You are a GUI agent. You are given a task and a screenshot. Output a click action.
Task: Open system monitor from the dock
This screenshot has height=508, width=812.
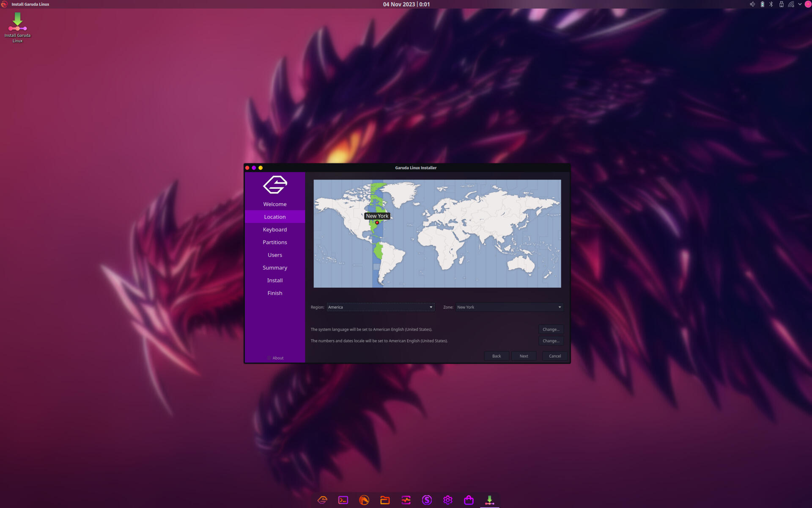406,500
